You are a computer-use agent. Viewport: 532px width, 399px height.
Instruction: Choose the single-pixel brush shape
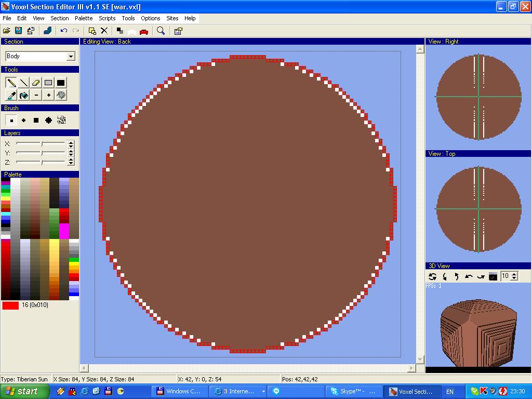click(11, 120)
